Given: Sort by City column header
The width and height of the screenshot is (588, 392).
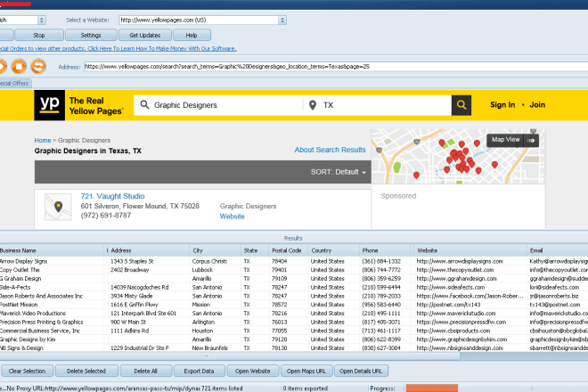Looking at the screenshot, I should pyautogui.click(x=215, y=250).
